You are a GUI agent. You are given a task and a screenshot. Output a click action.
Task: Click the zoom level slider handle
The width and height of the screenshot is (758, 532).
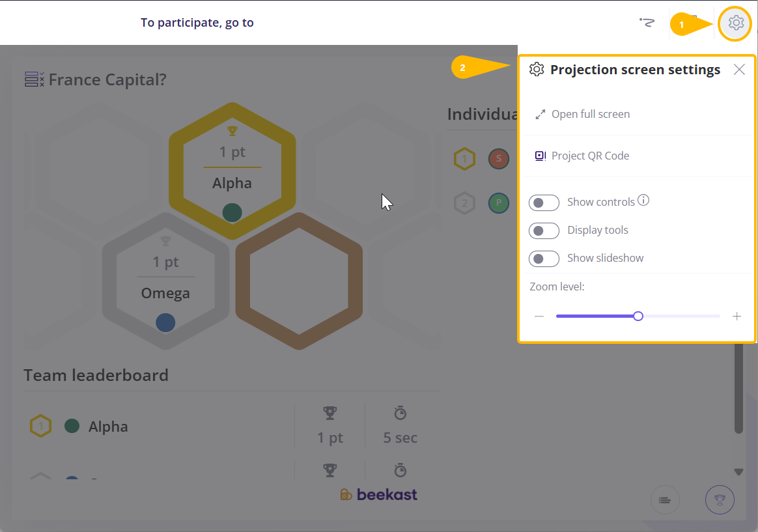click(638, 316)
